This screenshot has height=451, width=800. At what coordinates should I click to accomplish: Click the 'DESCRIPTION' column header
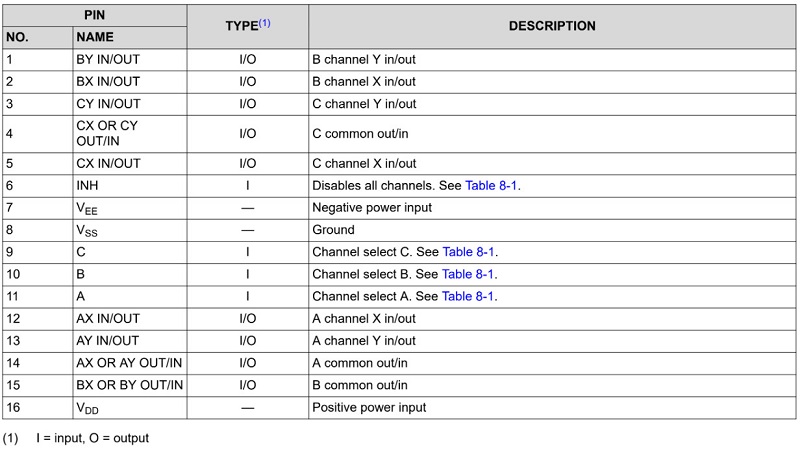tap(552, 27)
